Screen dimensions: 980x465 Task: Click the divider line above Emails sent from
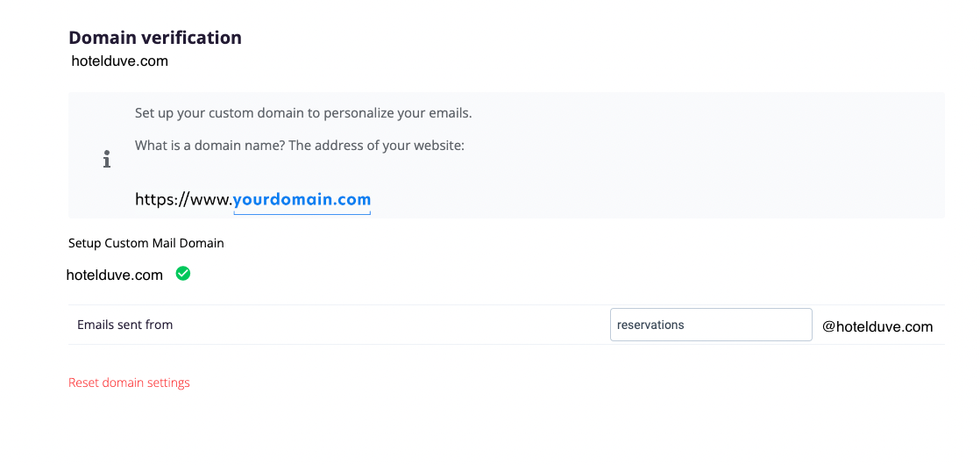click(507, 304)
